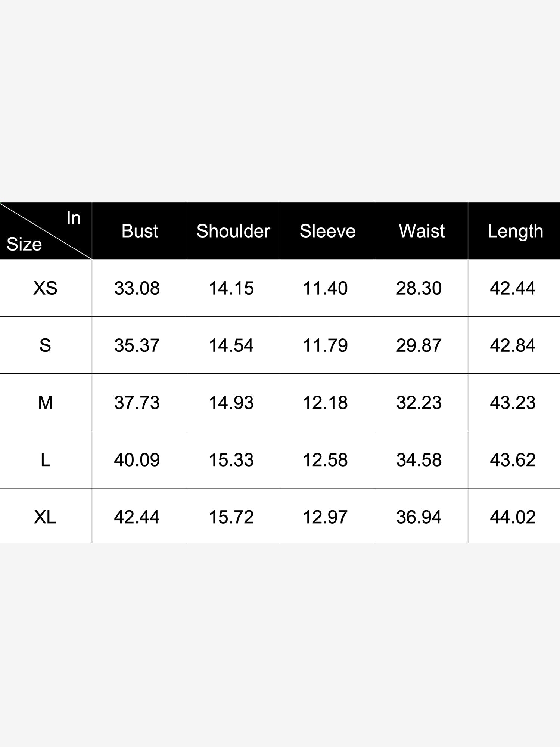560x747 pixels.
Task: Click the S length value 42.84
Action: (x=513, y=345)
